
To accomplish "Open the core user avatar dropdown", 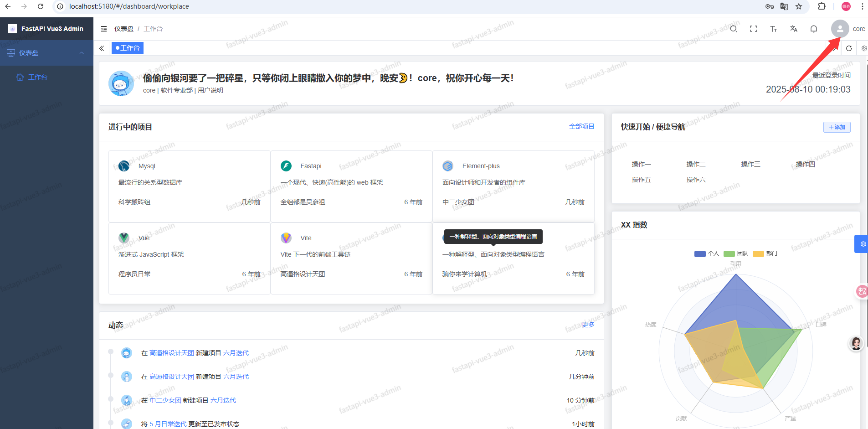I will [x=840, y=29].
